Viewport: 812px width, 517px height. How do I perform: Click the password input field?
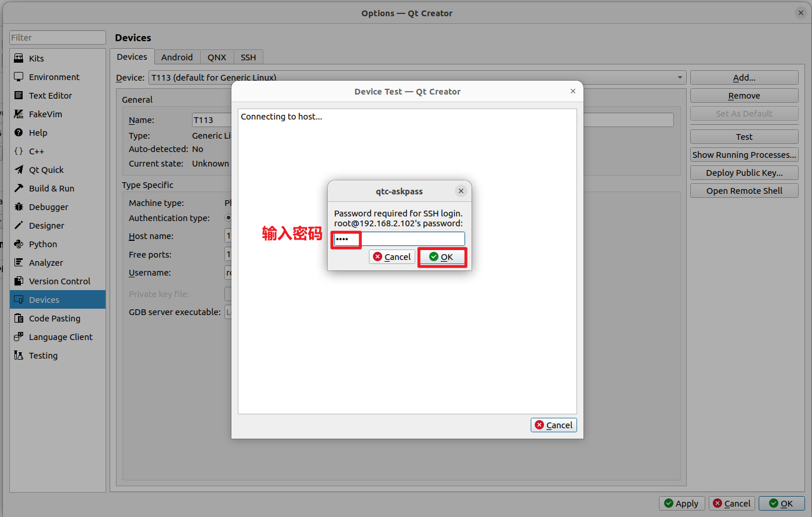[x=399, y=238]
